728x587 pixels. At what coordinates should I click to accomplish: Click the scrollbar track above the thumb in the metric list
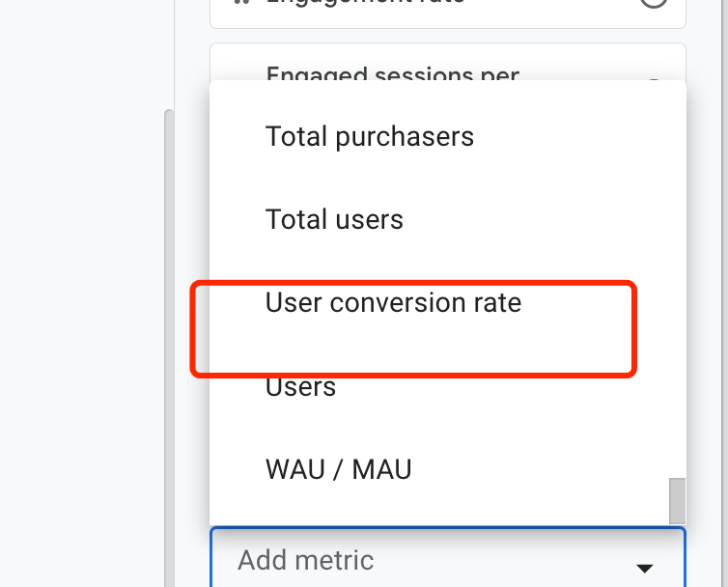point(677,290)
